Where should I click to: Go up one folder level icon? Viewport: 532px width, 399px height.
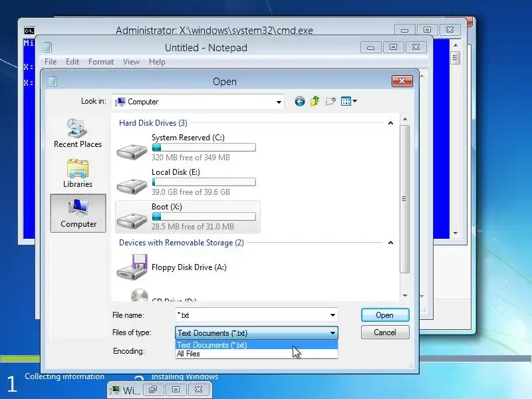315,101
